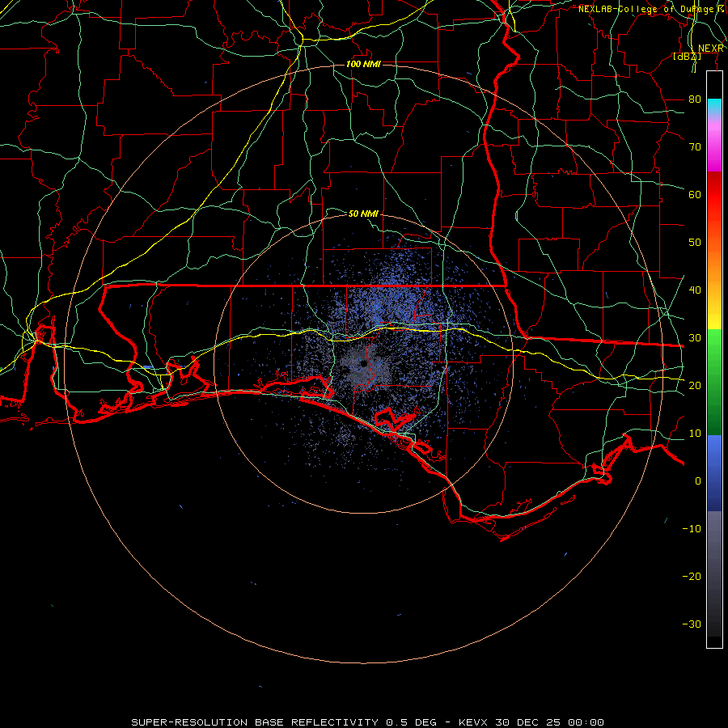Select the 40 value on the dBZ scale

pos(695,290)
